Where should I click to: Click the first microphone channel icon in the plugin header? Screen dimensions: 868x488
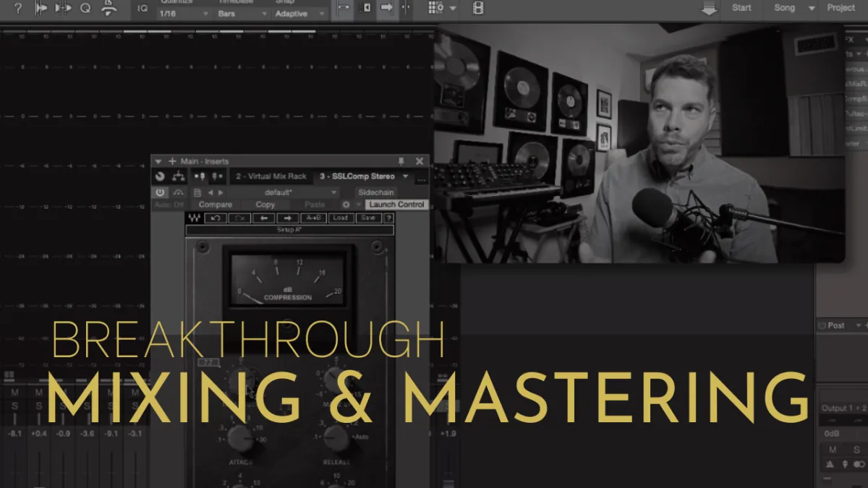[x=199, y=176]
